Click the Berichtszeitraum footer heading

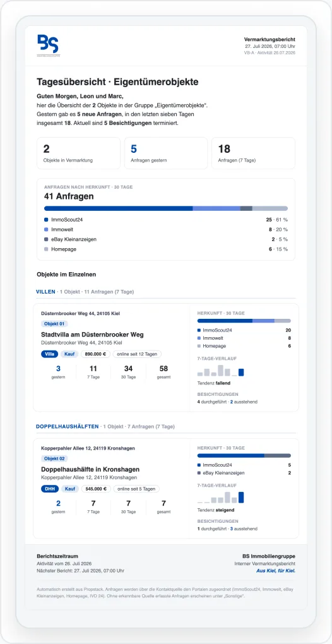click(57, 556)
